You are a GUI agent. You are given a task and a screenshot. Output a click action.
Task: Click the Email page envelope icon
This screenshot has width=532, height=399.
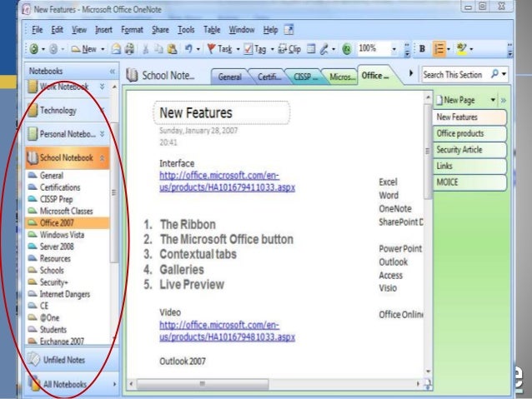tap(116, 49)
